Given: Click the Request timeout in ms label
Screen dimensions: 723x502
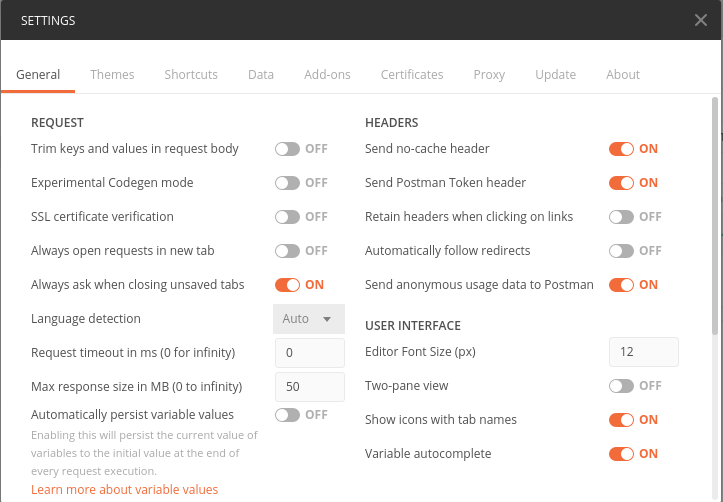Looking at the screenshot, I should pyautogui.click(x=133, y=353).
